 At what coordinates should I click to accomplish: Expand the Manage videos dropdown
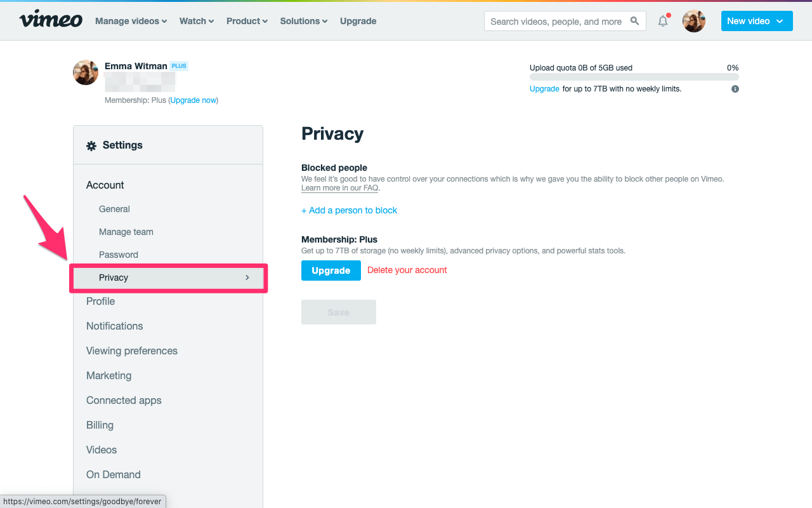pyautogui.click(x=131, y=21)
